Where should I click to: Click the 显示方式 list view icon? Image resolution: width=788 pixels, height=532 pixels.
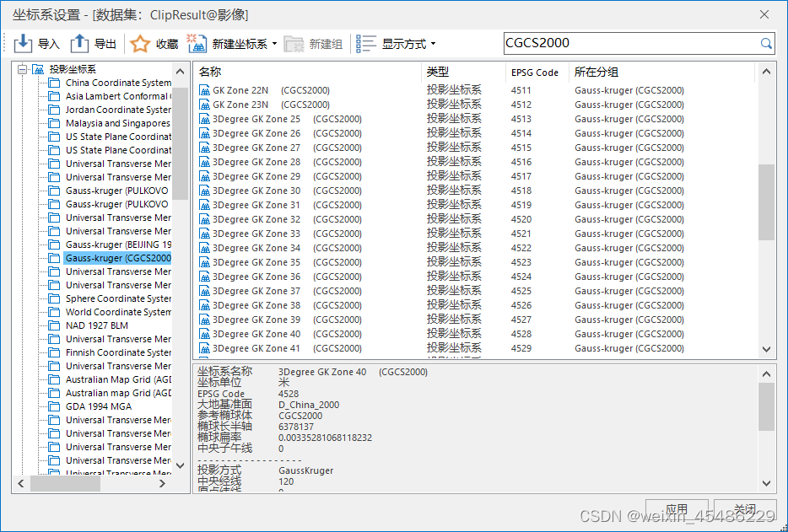click(366, 44)
